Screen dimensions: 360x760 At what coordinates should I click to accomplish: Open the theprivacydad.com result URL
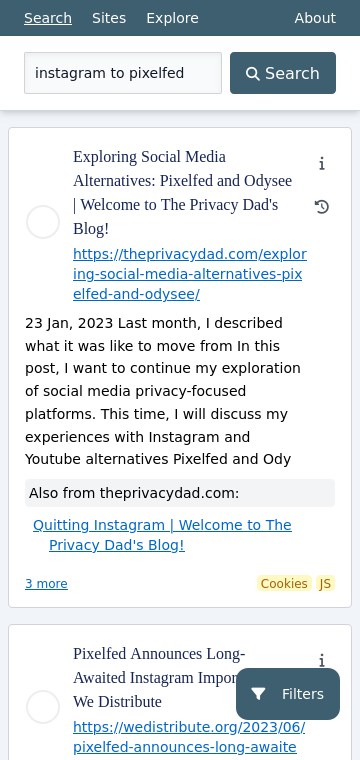(190, 274)
